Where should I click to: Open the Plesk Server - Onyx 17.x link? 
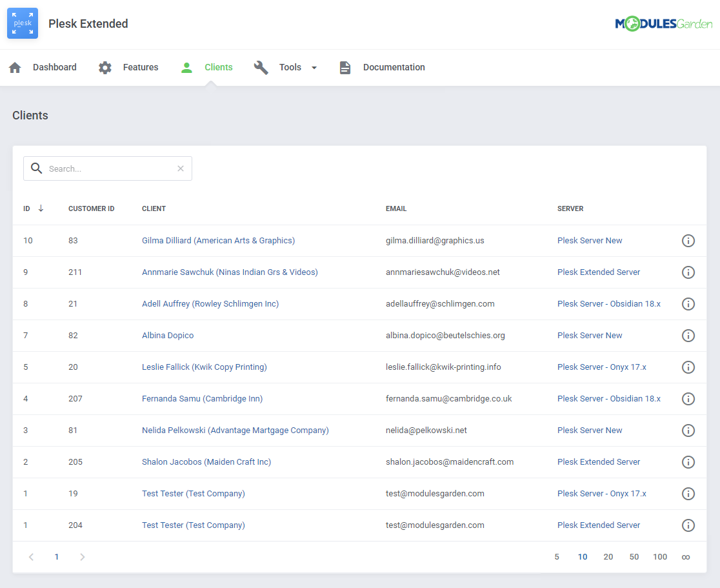(x=601, y=367)
